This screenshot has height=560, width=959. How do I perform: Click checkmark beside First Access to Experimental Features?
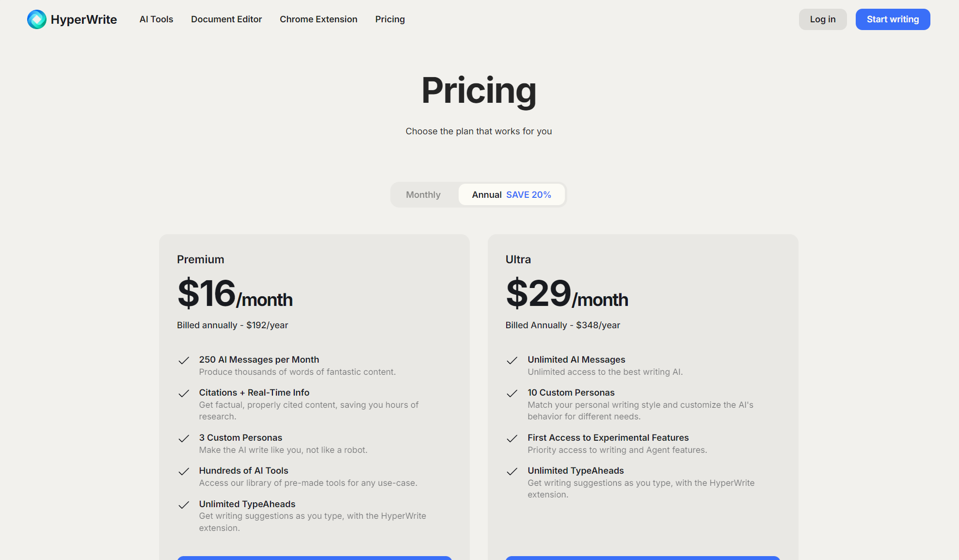coord(512,438)
